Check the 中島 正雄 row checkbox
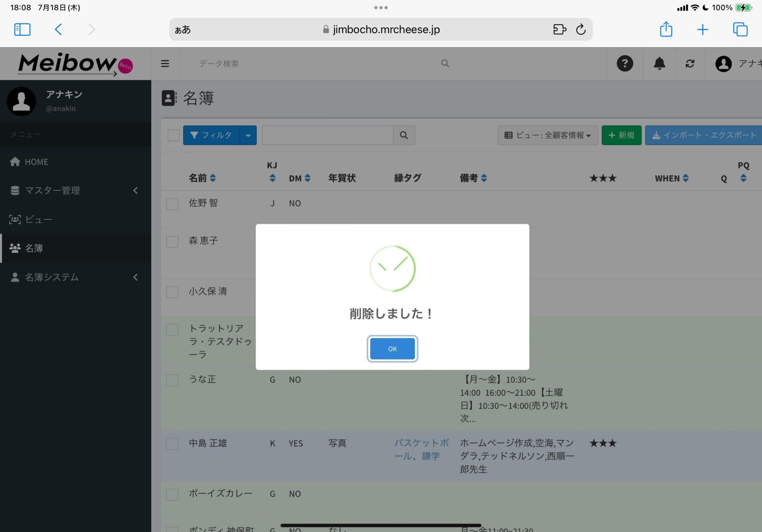 172,444
